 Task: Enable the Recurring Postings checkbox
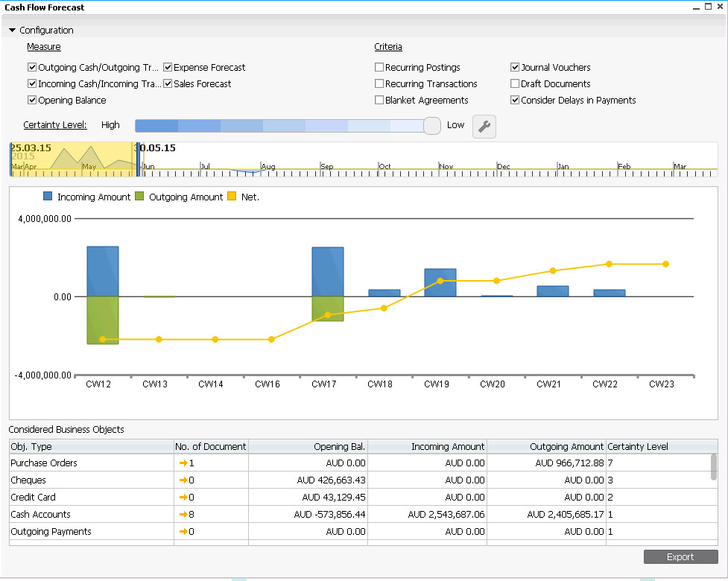[x=379, y=68]
